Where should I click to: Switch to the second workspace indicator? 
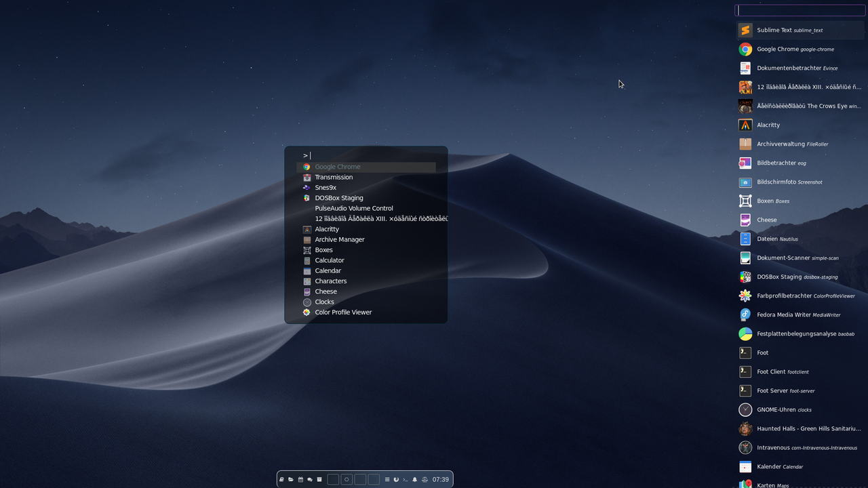[x=347, y=479]
